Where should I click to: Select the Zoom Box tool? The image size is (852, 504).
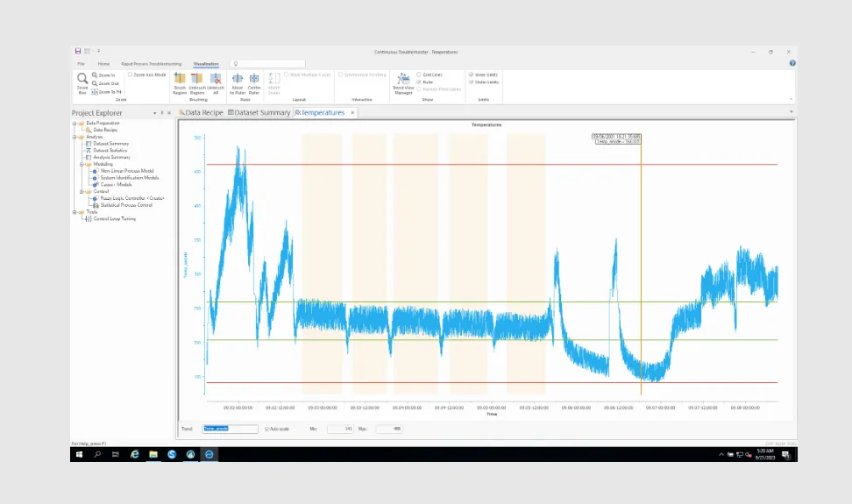[x=82, y=83]
